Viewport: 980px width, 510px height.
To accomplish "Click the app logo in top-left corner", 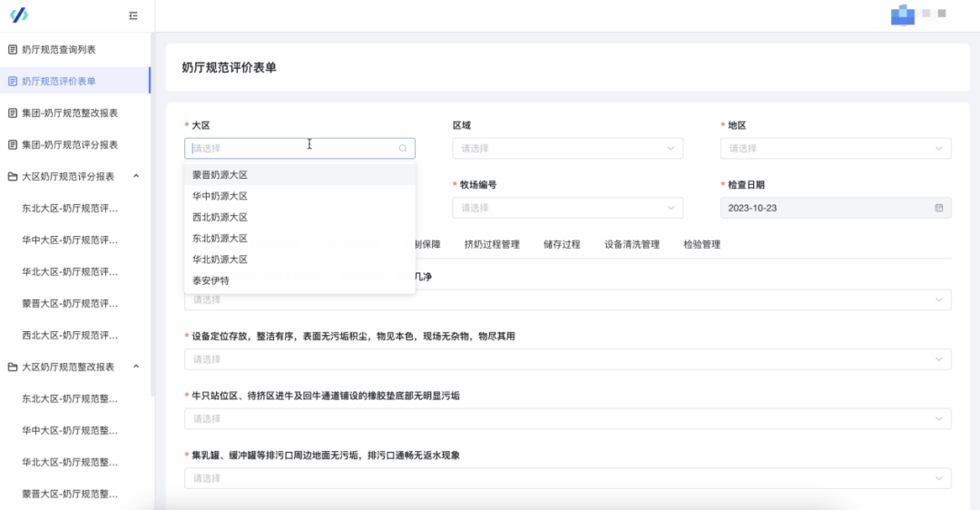I will coord(19,15).
